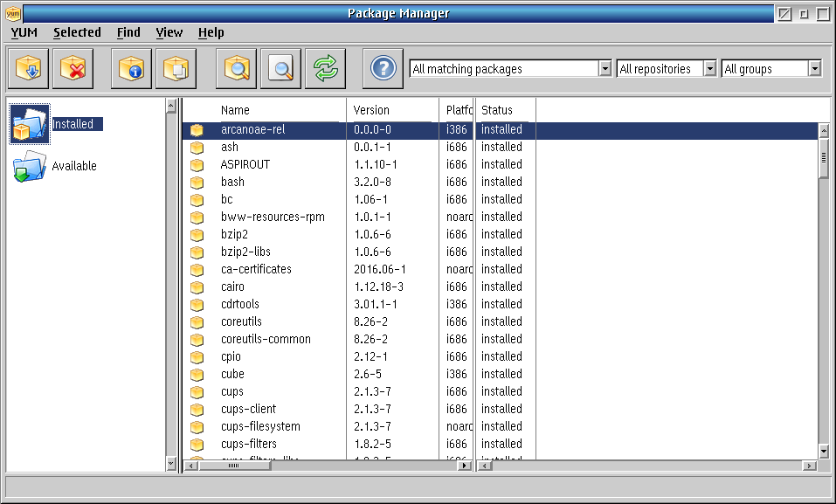
Task: Select the arcanoae-rel package name
Action: click(253, 129)
